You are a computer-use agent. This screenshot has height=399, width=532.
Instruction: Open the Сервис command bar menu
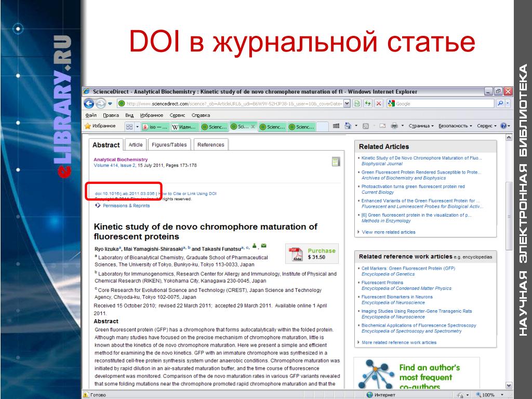[x=486, y=126]
